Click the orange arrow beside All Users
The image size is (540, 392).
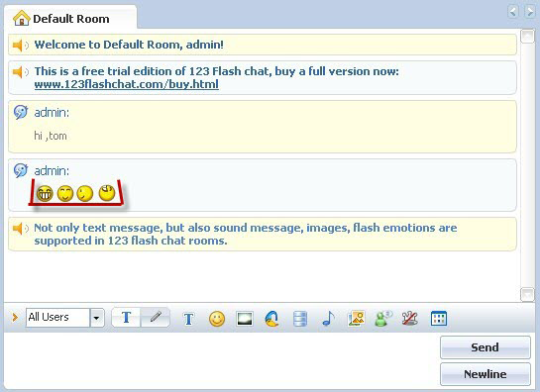(x=15, y=317)
